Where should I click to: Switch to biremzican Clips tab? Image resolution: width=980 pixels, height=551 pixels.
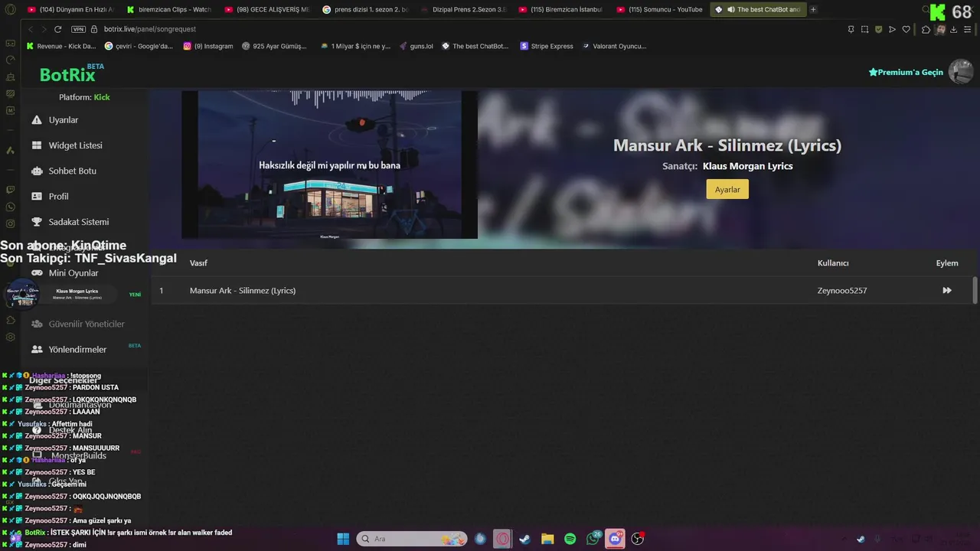tap(170, 10)
